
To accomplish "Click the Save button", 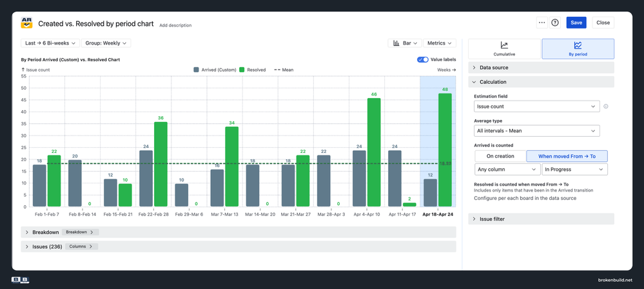I will tap(576, 23).
